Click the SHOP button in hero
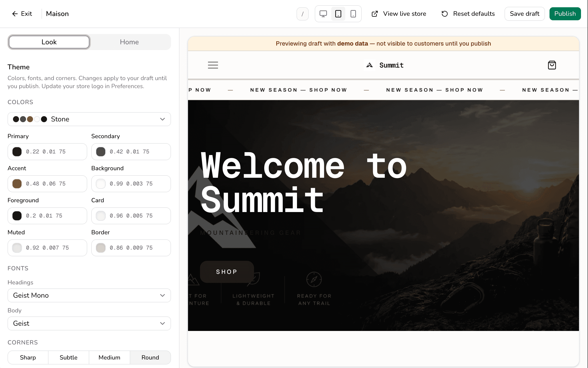 [227, 272]
